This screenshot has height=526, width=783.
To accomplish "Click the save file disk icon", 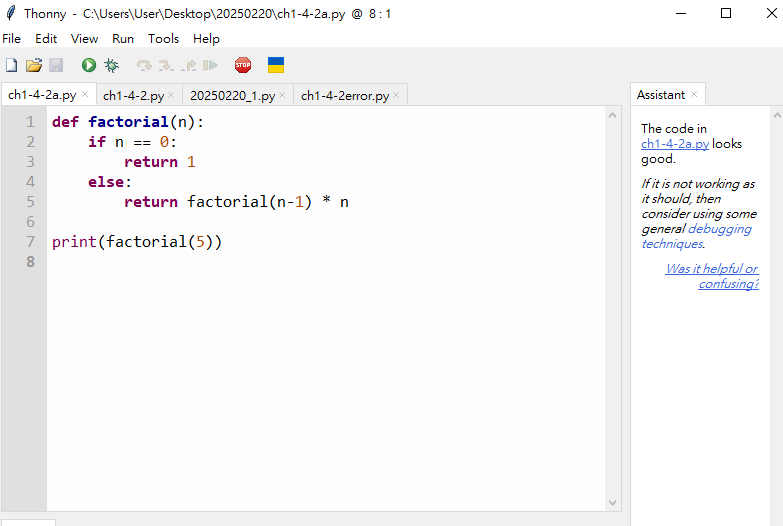I will [x=56, y=65].
